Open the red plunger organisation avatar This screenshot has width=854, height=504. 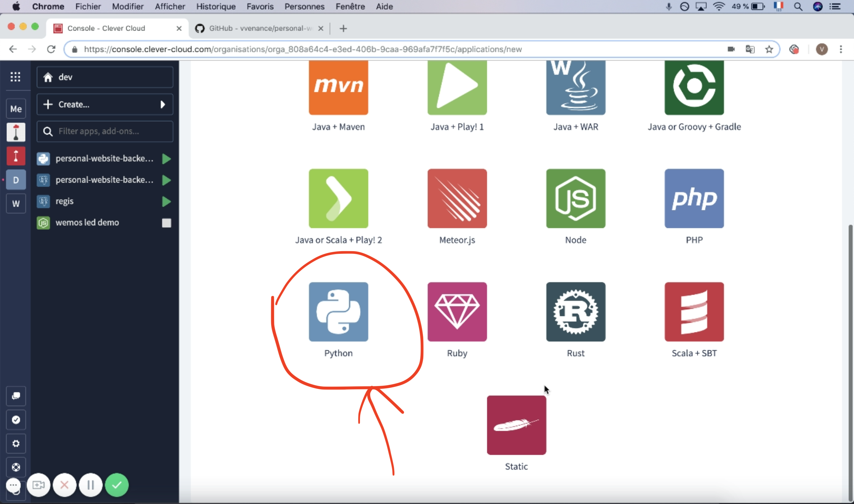tap(16, 156)
